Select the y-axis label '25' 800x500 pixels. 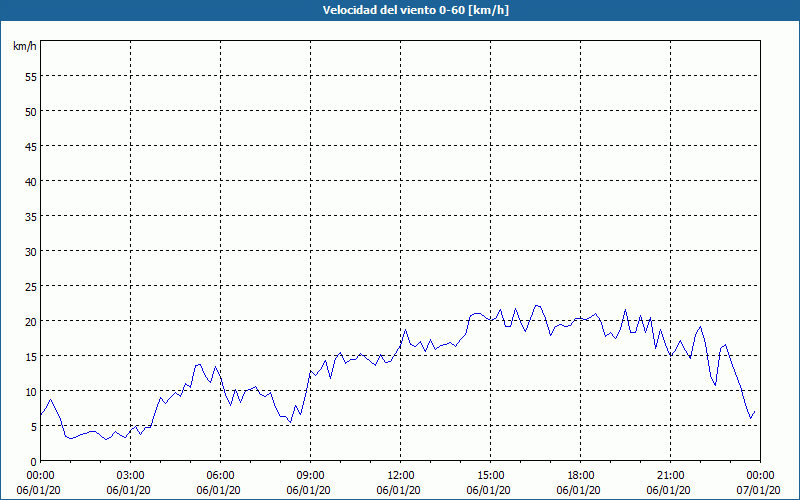point(31,286)
